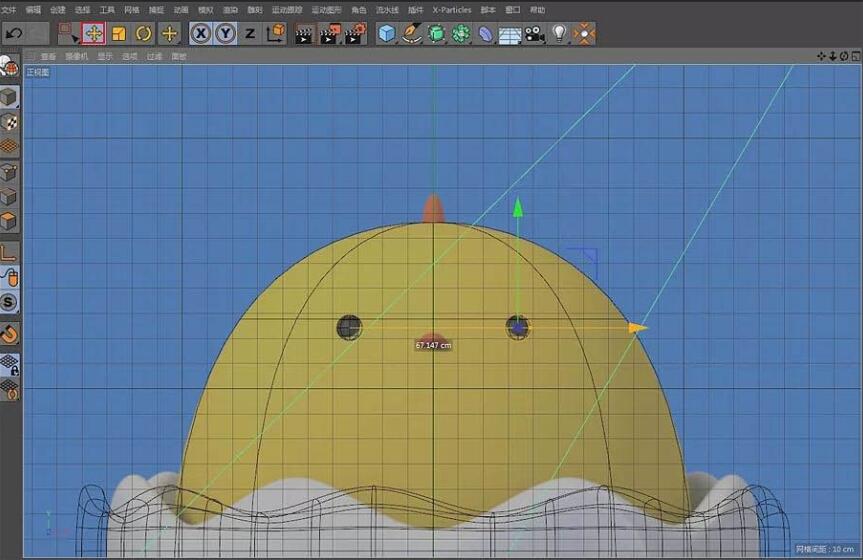The height and width of the screenshot is (560, 863).
Task: Click Render to Picture Viewer icon
Action: click(330, 34)
